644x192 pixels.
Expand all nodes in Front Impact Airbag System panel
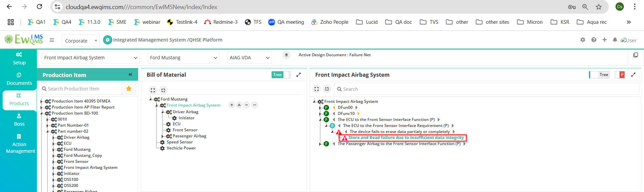317,89
